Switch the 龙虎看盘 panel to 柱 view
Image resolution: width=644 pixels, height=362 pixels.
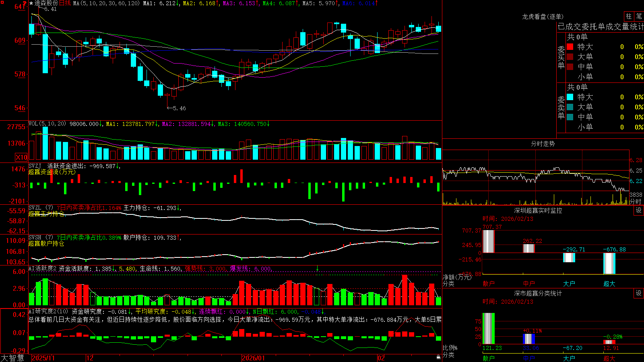pyautogui.click(x=629, y=16)
